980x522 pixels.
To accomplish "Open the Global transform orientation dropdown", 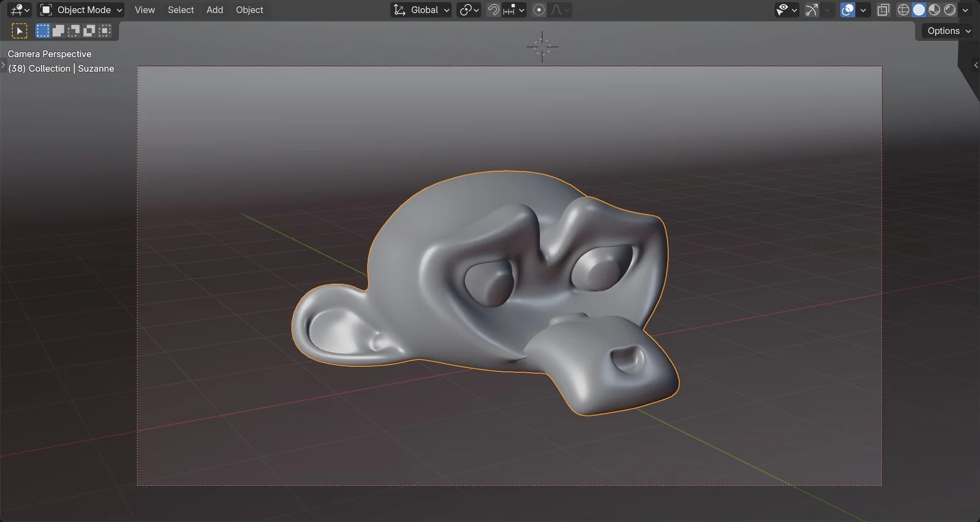I will point(421,10).
